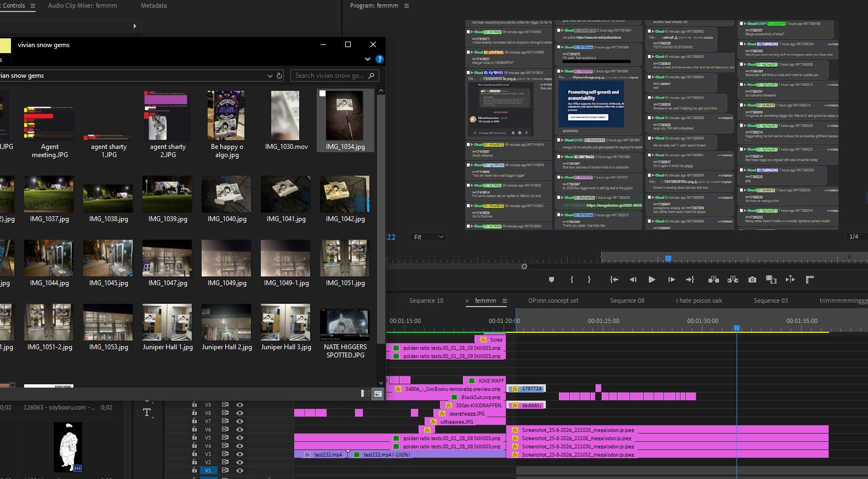Hide video track V7
Viewport: 868px width, 479px height.
point(239,422)
